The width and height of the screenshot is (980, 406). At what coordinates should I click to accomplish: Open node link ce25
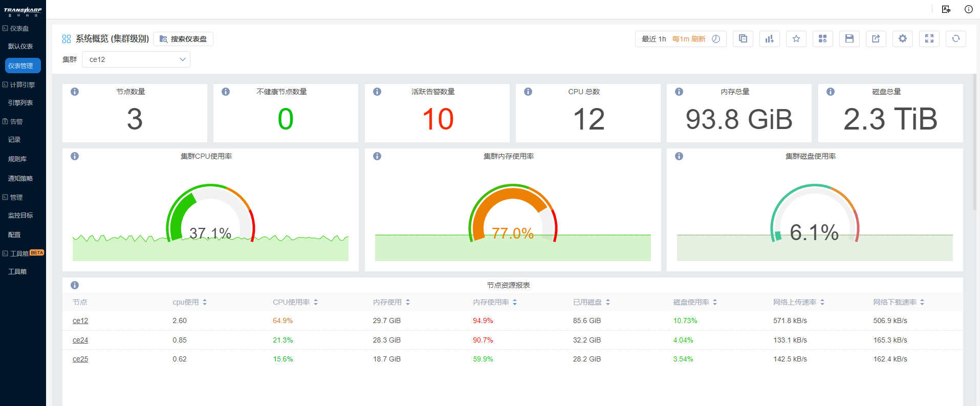point(80,359)
